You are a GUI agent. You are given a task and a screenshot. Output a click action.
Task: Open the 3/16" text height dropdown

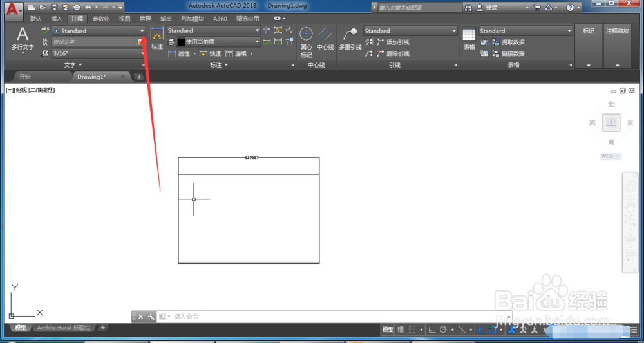tap(99, 53)
